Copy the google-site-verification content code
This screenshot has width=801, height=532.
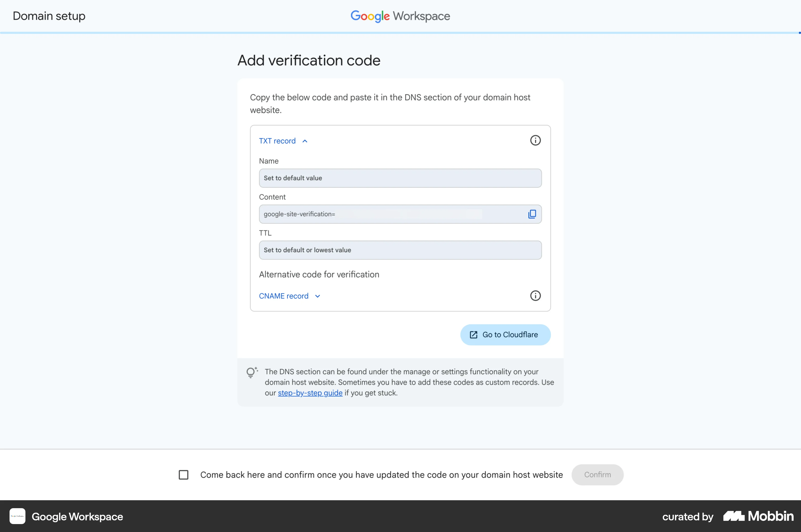(x=532, y=214)
